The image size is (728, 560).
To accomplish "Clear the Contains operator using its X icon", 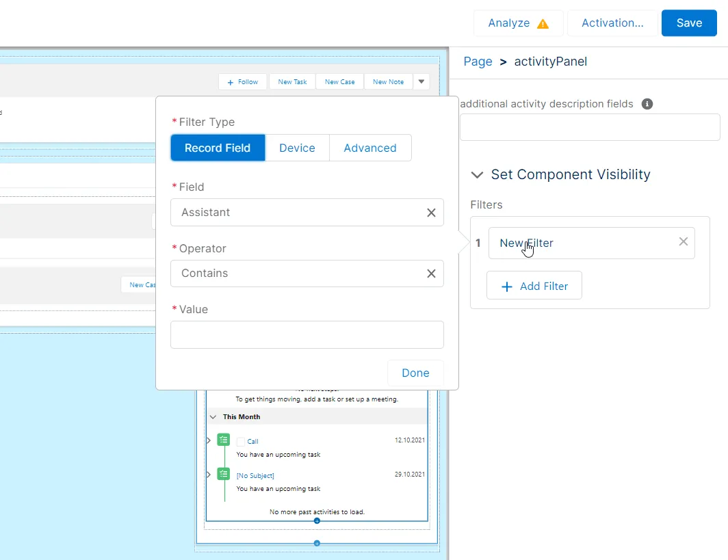I will (431, 273).
